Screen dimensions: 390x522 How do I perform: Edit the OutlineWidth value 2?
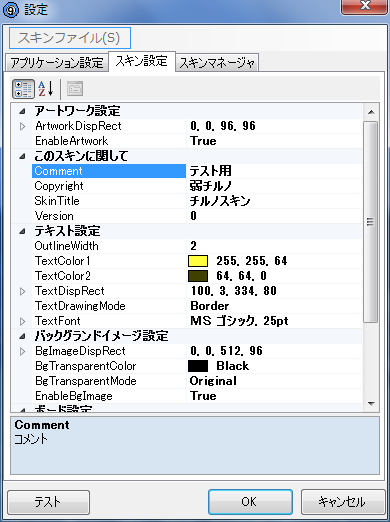(193, 246)
